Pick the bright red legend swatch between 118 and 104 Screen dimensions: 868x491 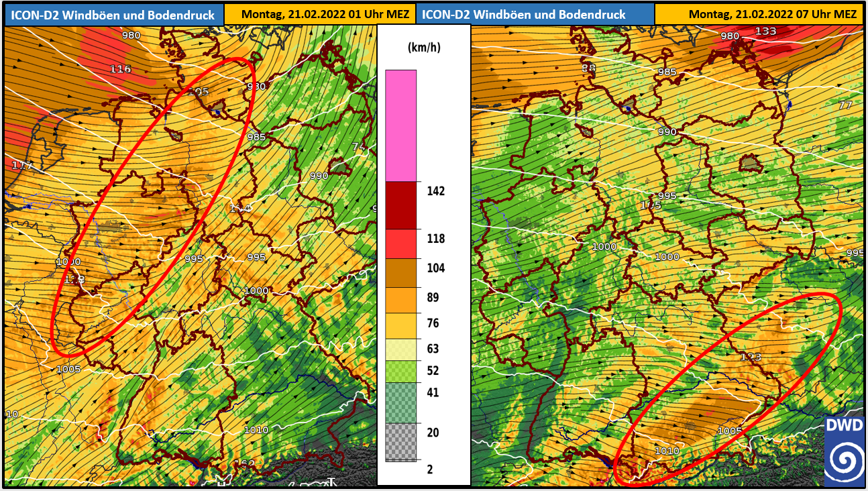point(401,244)
